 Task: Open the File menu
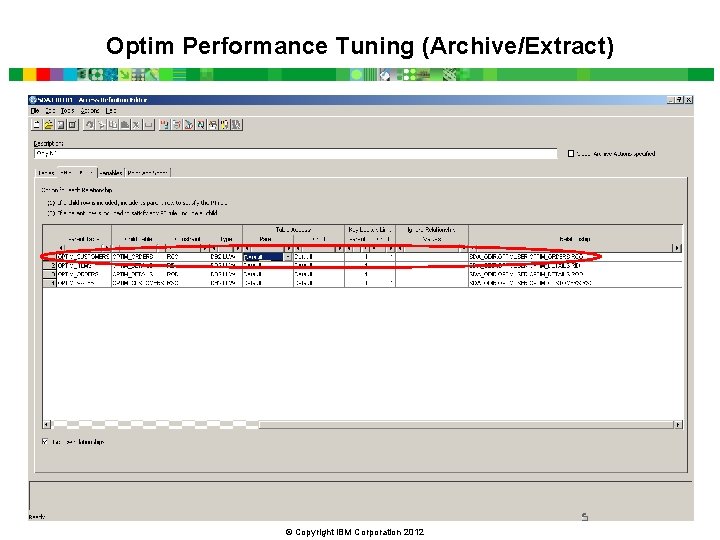(35, 111)
